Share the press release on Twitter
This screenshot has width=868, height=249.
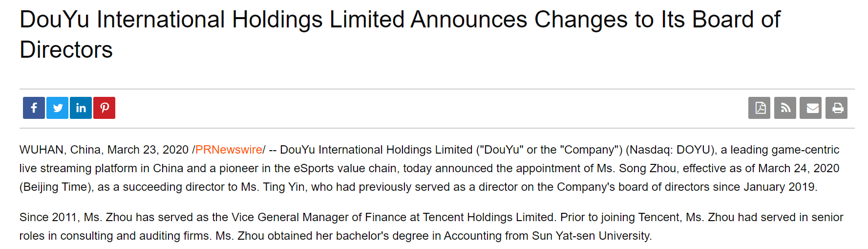click(57, 108)
